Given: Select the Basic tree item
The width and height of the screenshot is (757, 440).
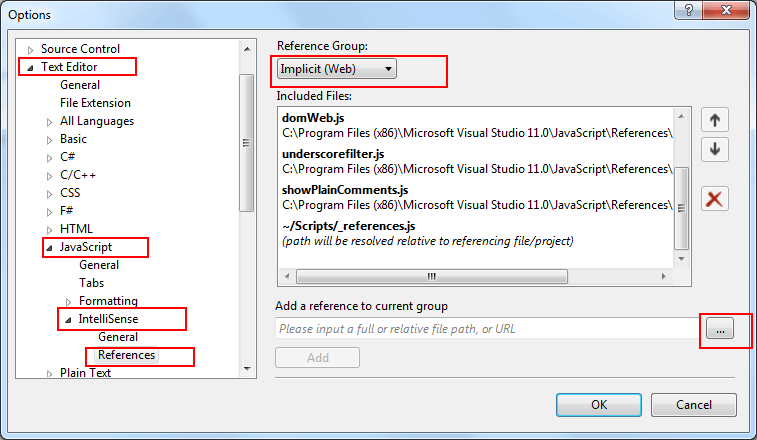Looking at the screenshot, I should click(x=73, y=139).
